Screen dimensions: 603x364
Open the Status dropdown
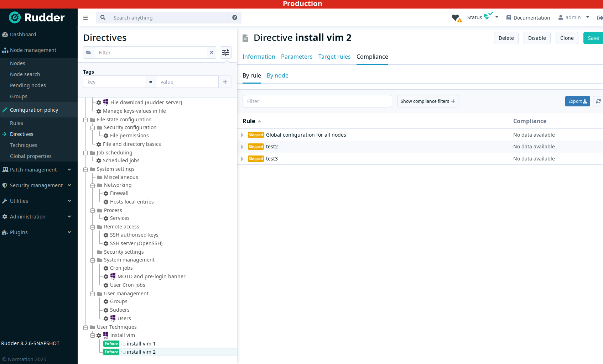(483, 17)
